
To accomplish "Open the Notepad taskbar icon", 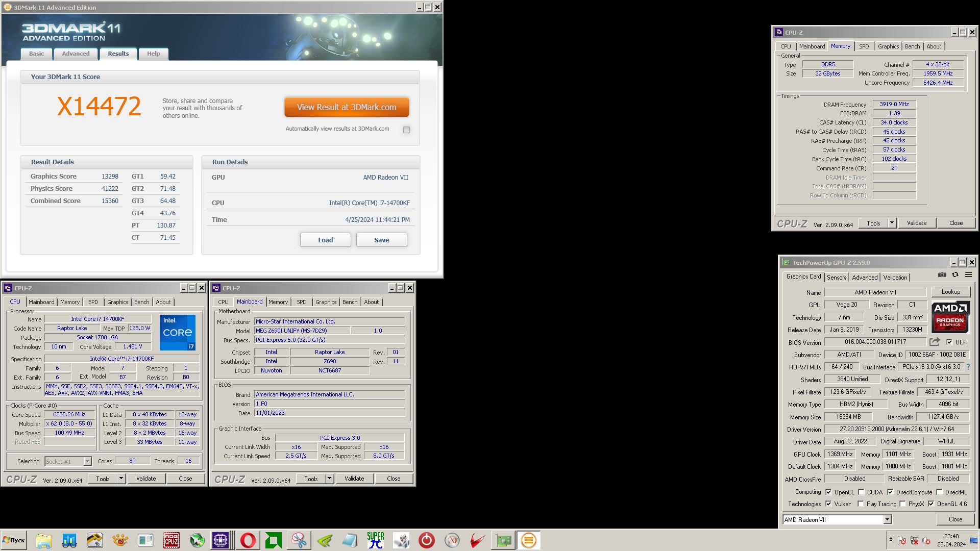I will (x=350, y=540).
